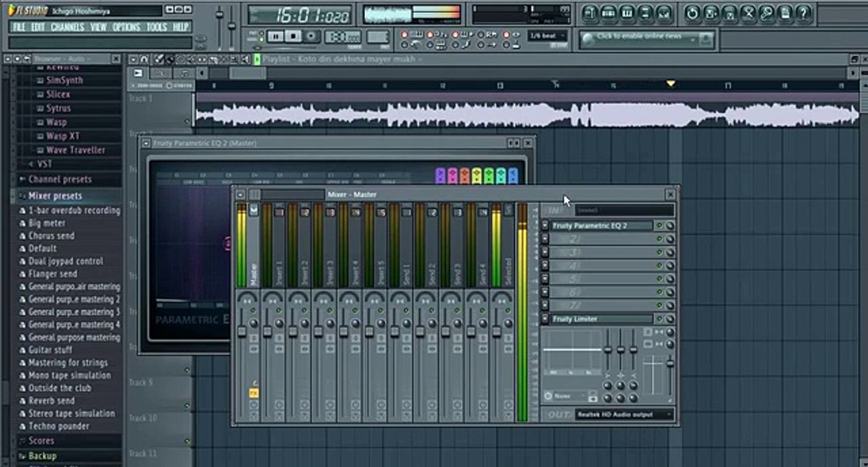Toggle effect slot 6 enable LED
This screenshot has width=868, height=467.
(x=659, y=293)
